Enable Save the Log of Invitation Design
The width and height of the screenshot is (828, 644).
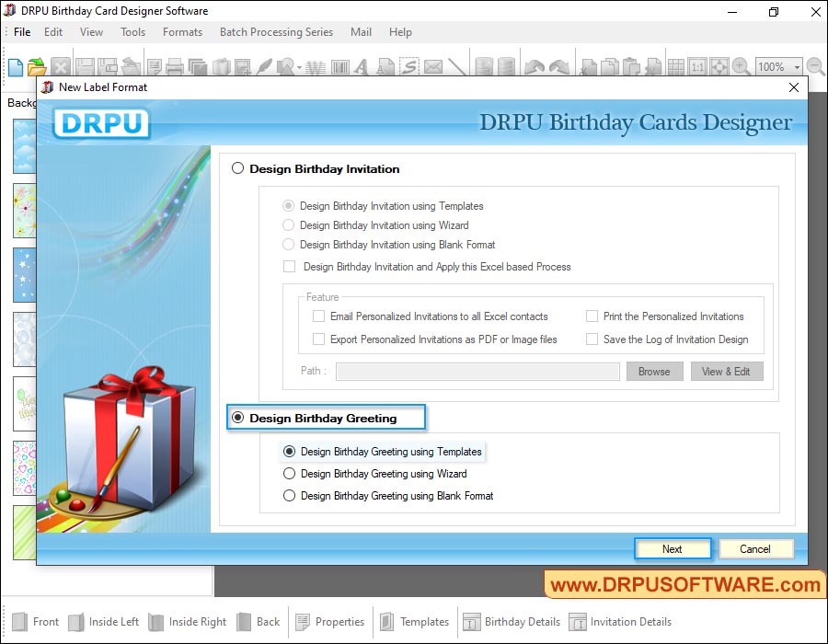click(x=592, y=339)
